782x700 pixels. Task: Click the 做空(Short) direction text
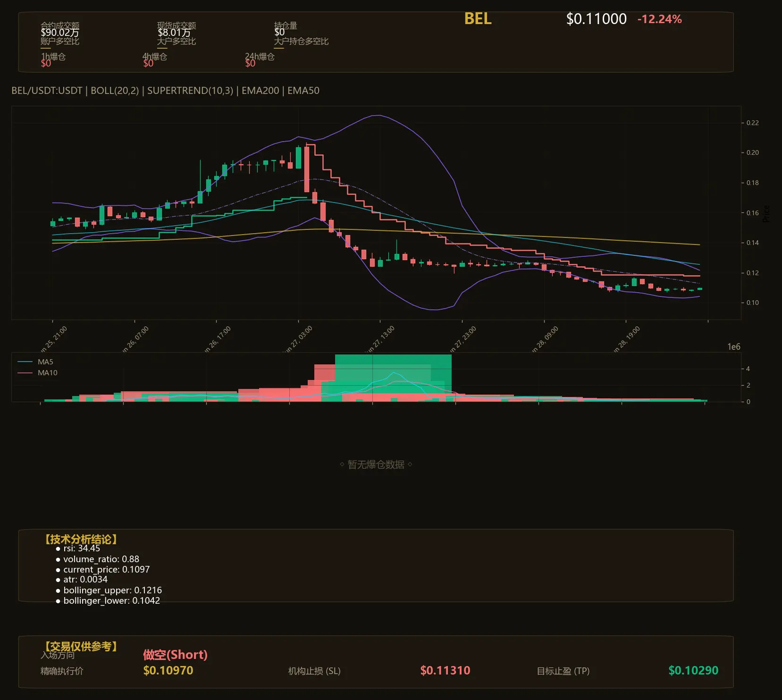[175, 655]
